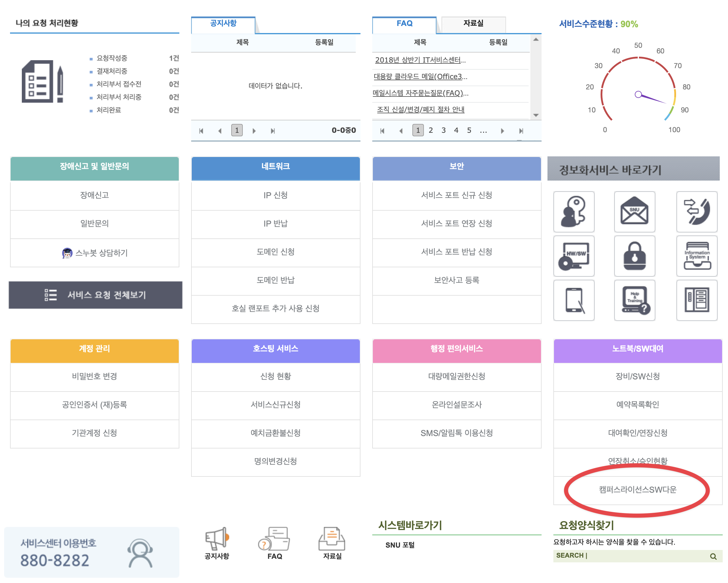The width and height of the screenshot is (728, 583).
Task: Open the account key shortcut icon
Action: (574, 212)
